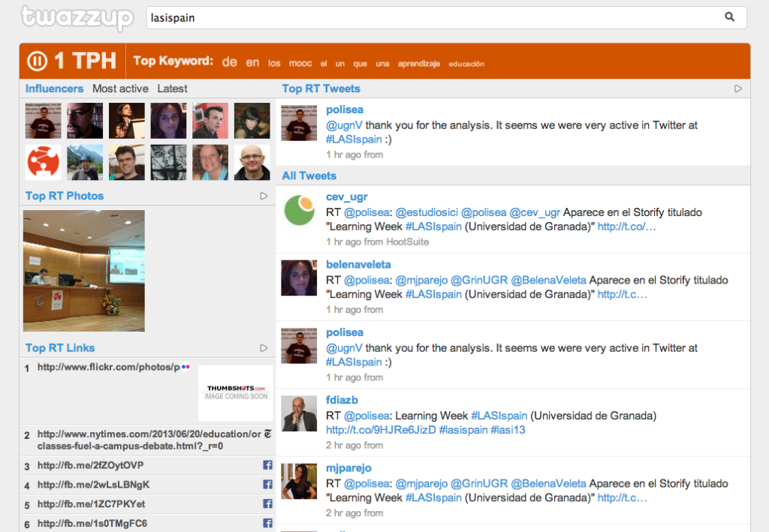This screenshot has height=532, width=769.
Task: Click the Flickr dots icon beside flickr link
Action: [185, 366]
